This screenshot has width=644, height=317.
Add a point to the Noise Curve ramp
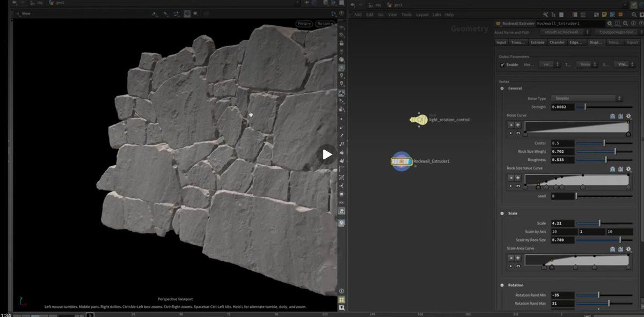(x=518, y=124)
